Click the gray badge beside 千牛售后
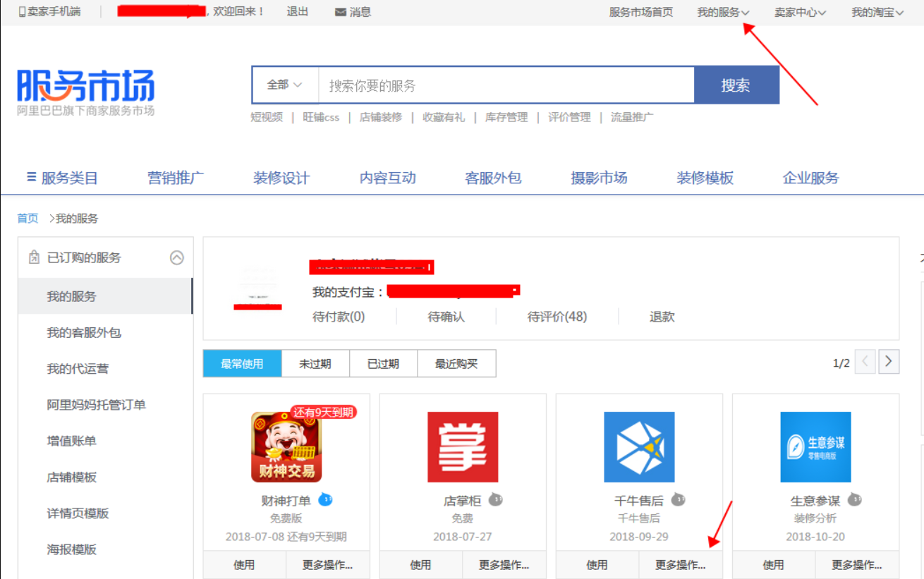 click(678, 500)
